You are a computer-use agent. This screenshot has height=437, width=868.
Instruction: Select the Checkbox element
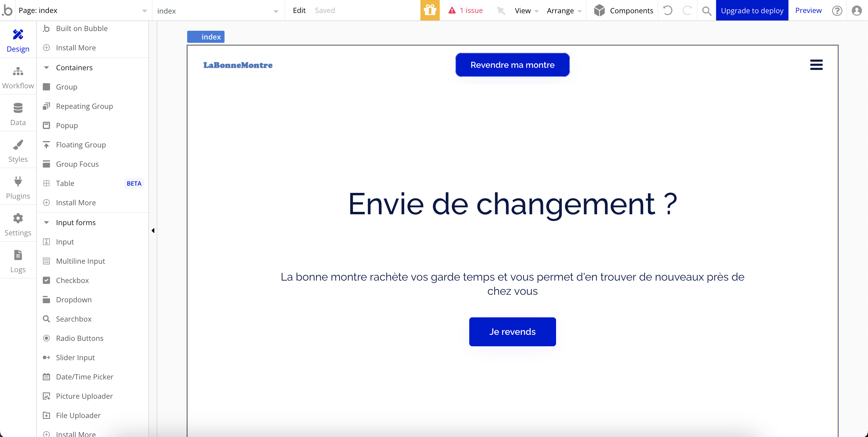pyautogui.click(x=72, y=280)
